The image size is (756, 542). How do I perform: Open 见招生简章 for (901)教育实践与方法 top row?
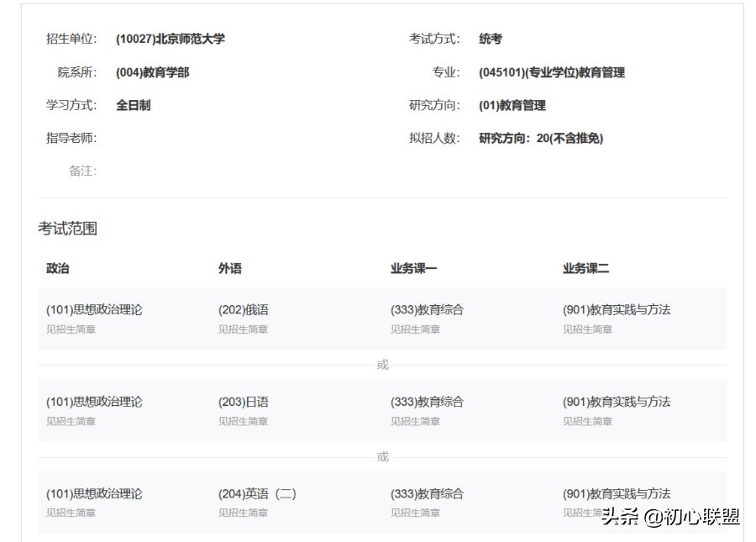click(x=586, y=329)
